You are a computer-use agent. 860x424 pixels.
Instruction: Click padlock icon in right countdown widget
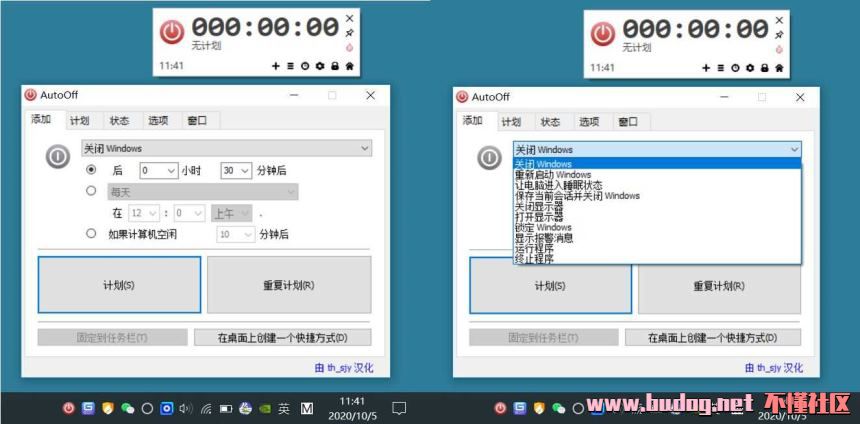coord(765,68)
